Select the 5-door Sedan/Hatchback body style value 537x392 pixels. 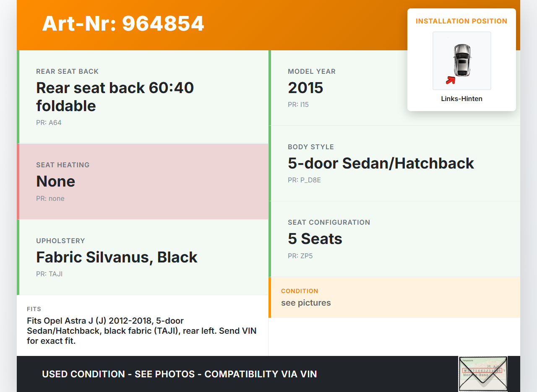(x=381, y=163)
